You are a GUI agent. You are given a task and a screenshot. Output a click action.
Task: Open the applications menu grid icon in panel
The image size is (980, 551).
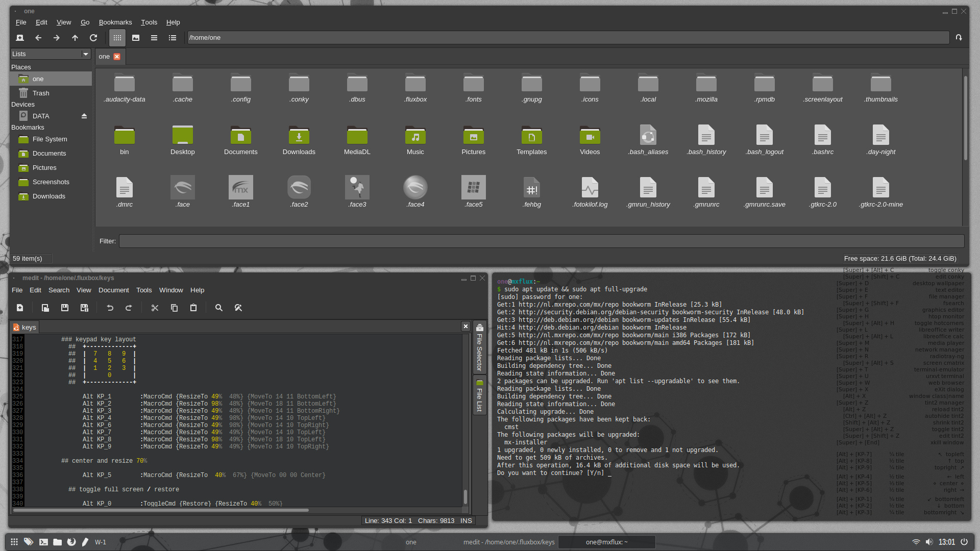14,542
